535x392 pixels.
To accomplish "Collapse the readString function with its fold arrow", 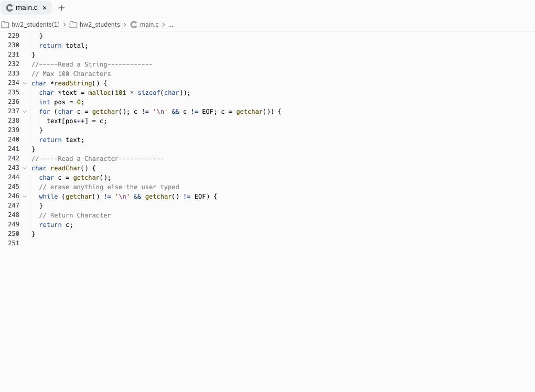I will point(25,83).
